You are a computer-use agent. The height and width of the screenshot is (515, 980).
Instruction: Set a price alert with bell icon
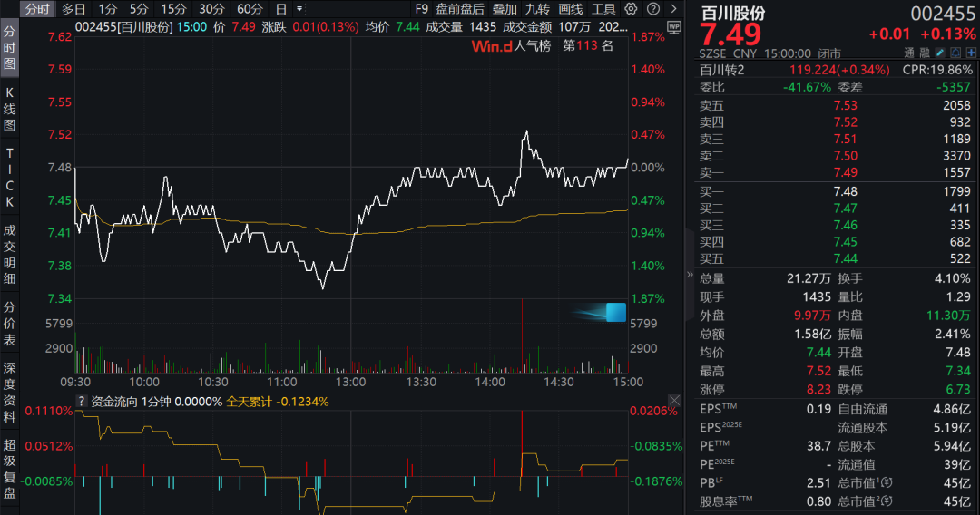955,53
